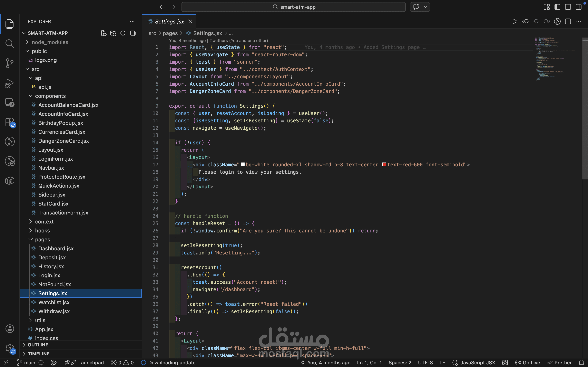Click Go Live in status bar
588x367 pixels.
coord(528,363)
